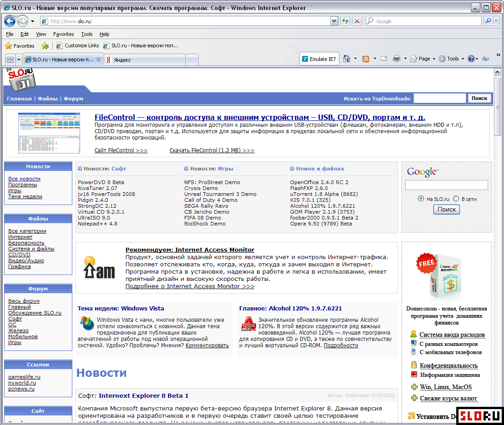Screen dimensions: 504x425
Task: Open the Help menu
Action: [104, 34]
